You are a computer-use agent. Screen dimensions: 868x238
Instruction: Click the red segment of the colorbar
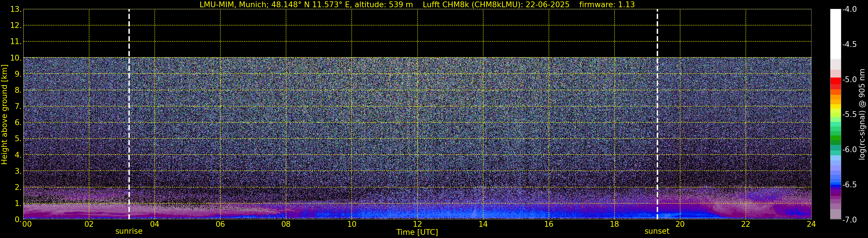click(x=835, y=81)
